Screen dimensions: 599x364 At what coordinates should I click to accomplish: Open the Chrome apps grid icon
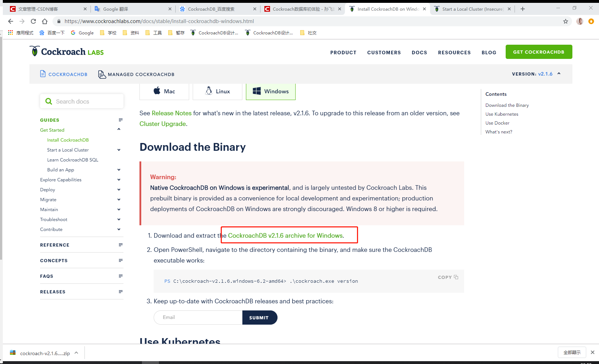pos(10,32)
